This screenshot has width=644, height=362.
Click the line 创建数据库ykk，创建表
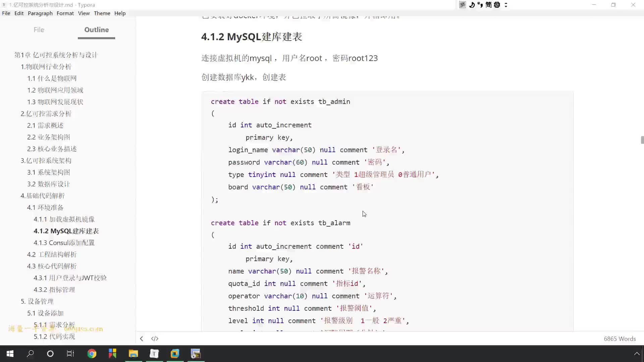(244, 77)
